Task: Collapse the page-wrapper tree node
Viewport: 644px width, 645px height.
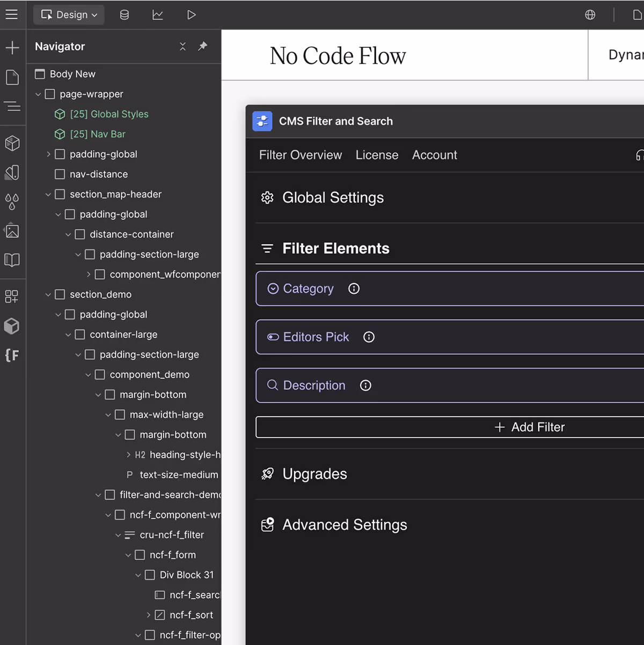Action: point(38,95)
